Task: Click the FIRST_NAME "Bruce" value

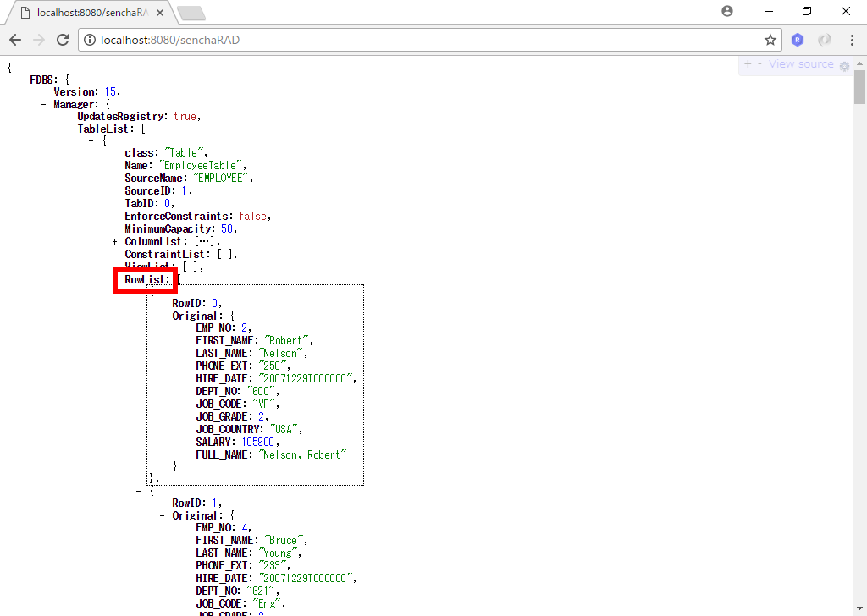Action: [x=284, y=541]
